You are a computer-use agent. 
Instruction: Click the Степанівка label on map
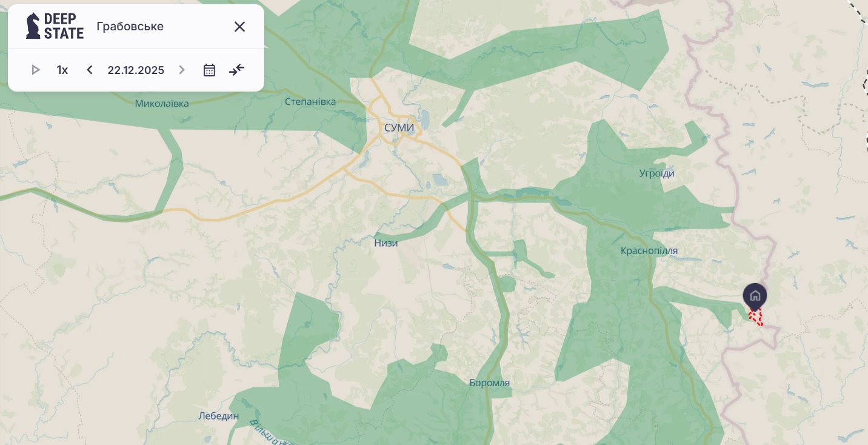(310, 101)
